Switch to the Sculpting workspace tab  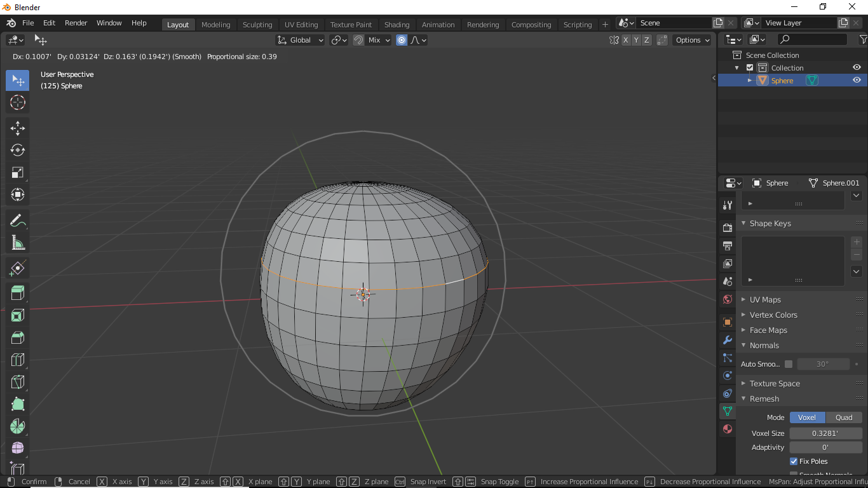click(x=257, y=25)
